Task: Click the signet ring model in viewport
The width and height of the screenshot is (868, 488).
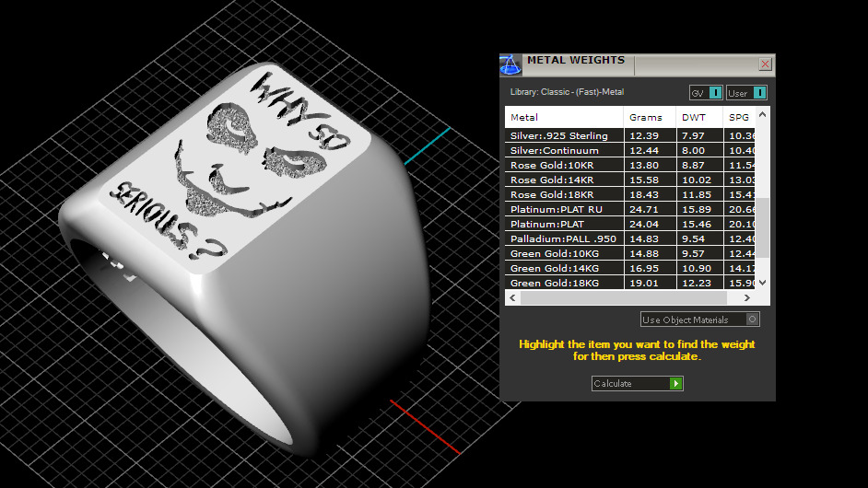Action: point(243,260)
